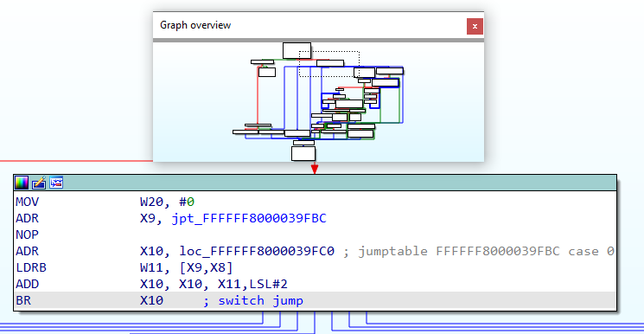Click the edit node comment pencil icon

tap(39, 183)
